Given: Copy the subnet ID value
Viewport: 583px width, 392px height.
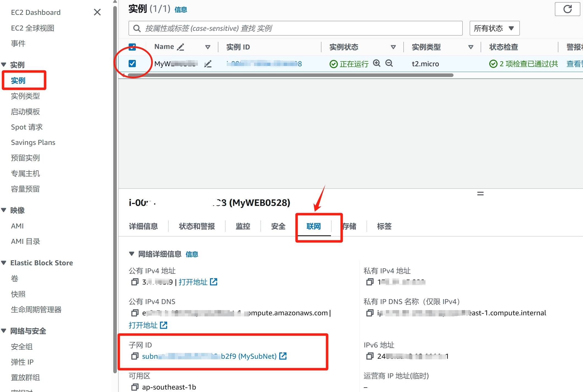Looking at the screenshot, I should [135, 356].
